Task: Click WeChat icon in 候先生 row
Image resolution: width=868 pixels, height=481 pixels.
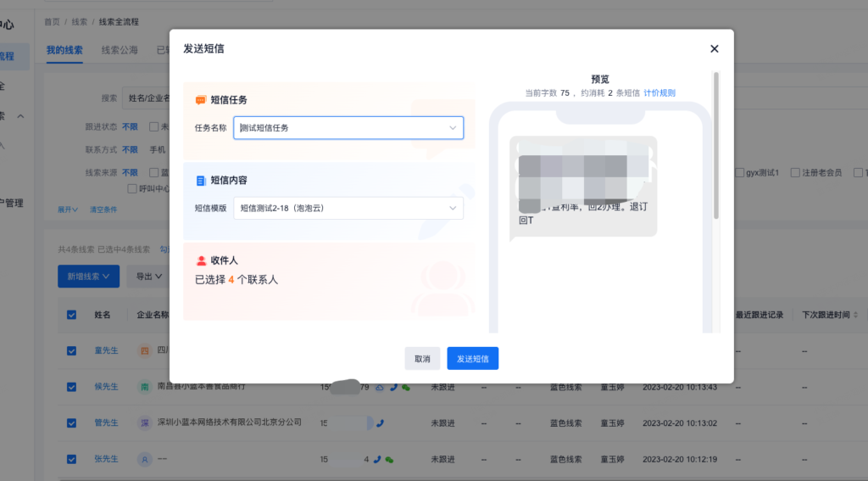Action: click(x=405, y=387)
